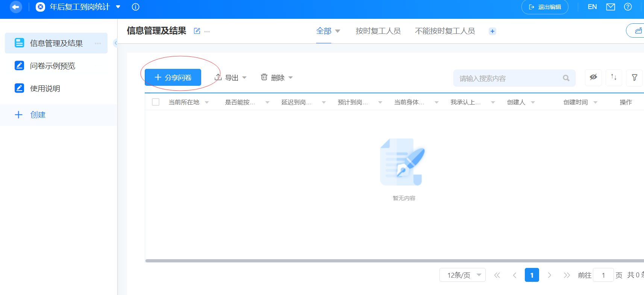Open the 创建时间 column dropdown

pos(595,102)
